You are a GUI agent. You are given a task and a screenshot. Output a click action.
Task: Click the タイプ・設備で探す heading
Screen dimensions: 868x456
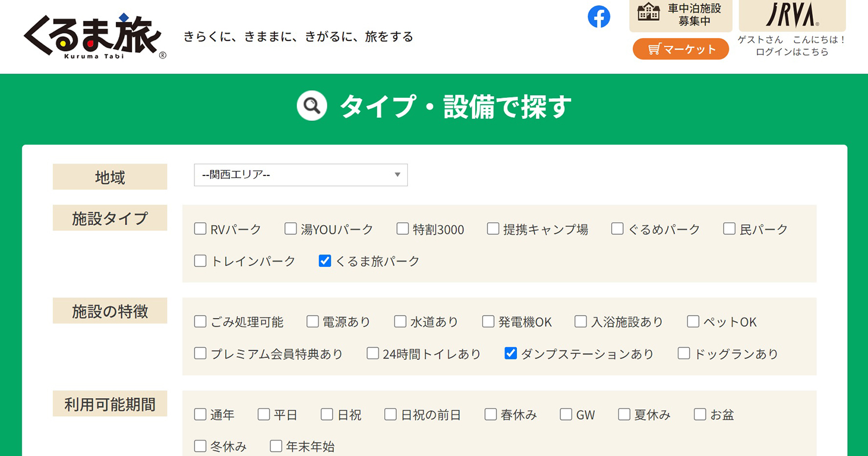coord(456,106)
